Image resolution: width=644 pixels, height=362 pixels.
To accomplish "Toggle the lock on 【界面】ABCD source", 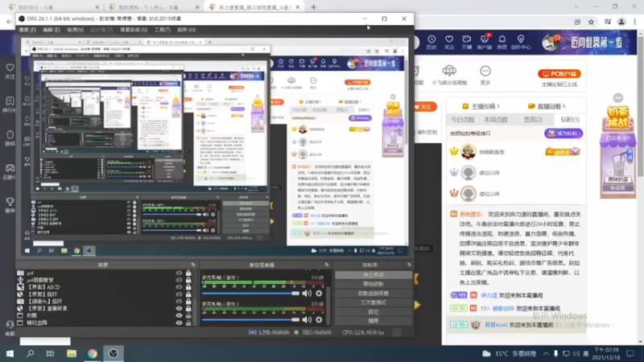I will click(x=188, y=287).
